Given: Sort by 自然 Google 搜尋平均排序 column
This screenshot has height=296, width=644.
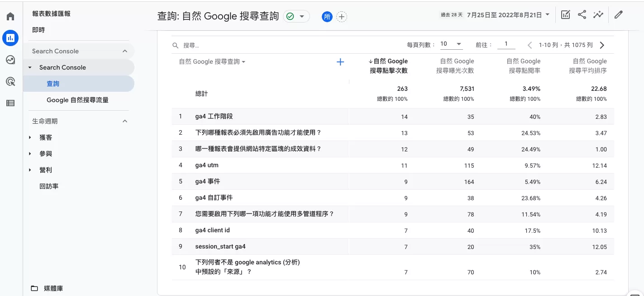Looking at the screenshot, I should (x=588, y=66).
